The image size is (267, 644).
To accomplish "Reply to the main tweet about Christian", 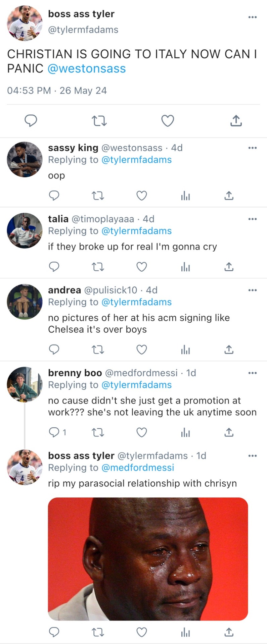I will 31,120.
